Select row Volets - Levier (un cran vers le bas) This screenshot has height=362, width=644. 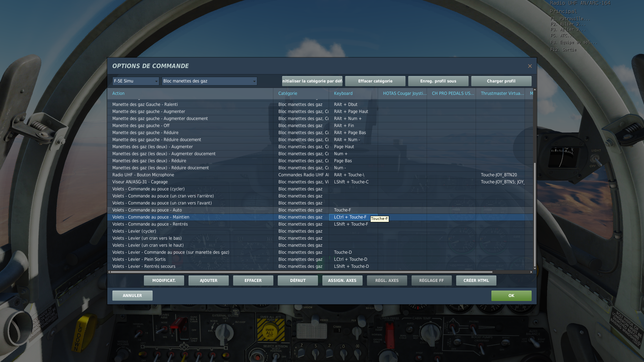pyautogui.click(x=320, y=238)
